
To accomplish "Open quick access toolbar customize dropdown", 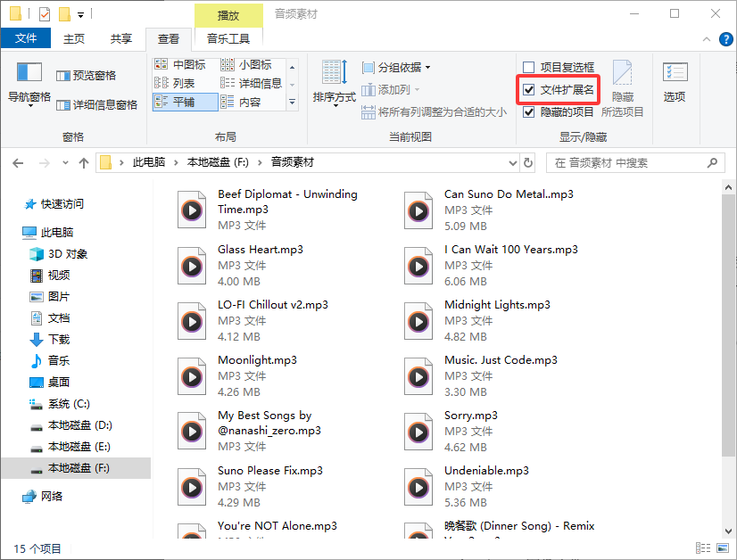I will point(81,15).
